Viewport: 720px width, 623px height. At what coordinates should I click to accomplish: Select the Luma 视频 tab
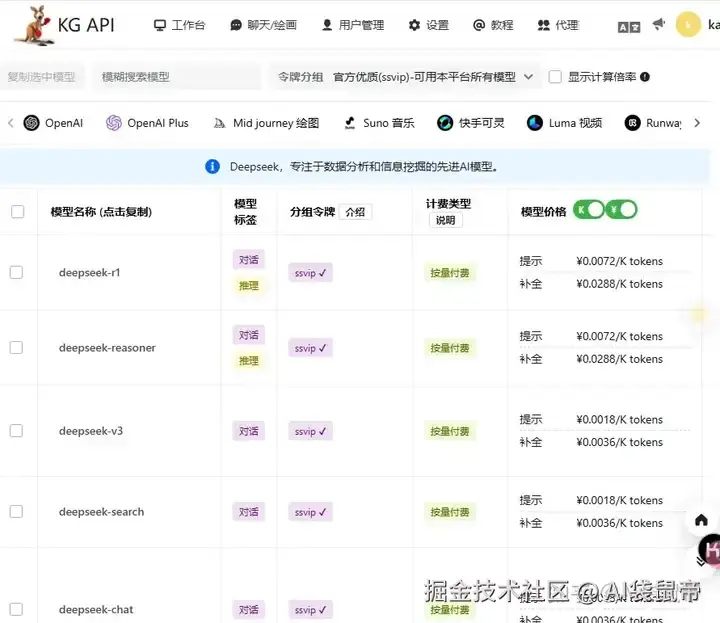point(564,123)
